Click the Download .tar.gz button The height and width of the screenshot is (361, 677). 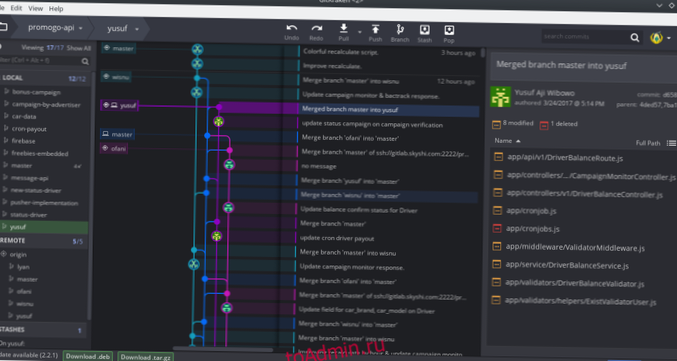[146, 357]
